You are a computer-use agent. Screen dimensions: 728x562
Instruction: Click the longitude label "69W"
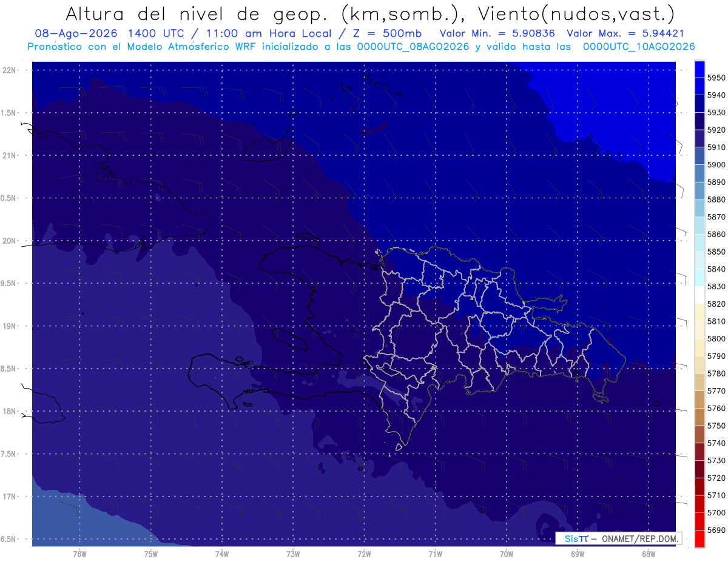(x=578, y=554)
